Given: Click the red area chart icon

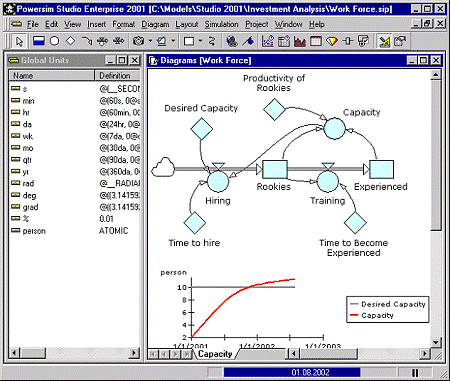Looking at the screenshot, I should coord(300,41).
